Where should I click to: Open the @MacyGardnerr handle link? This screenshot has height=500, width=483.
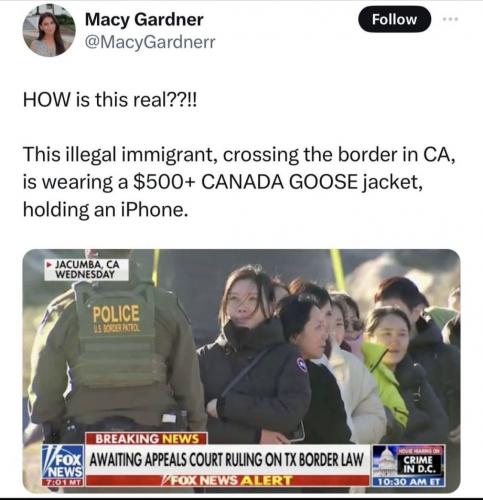click(x=150, y=42)
